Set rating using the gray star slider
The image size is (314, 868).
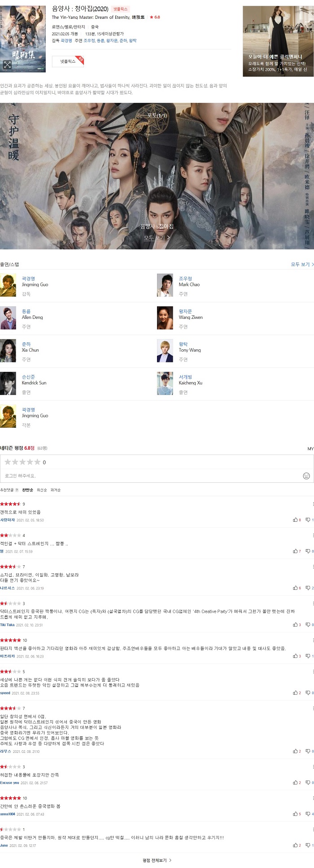pyautogui.click(x=22, y=462)
